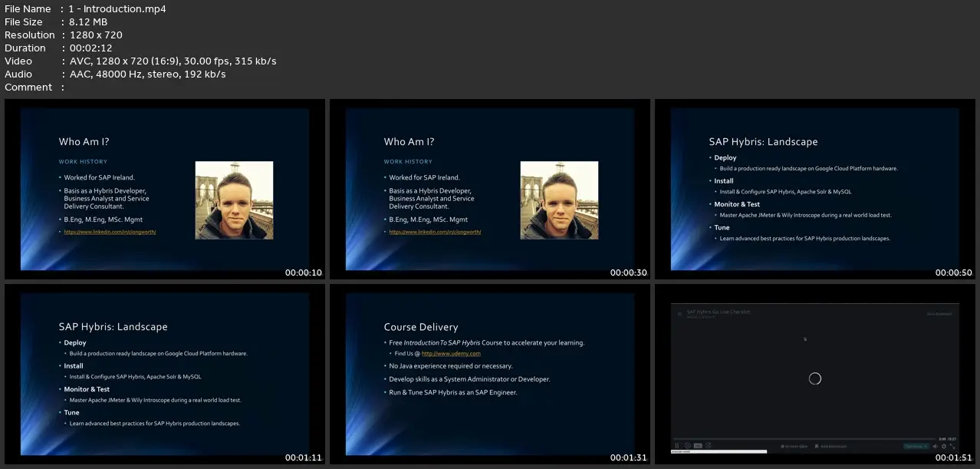Click 'Course Delivery' slide heading

(x=421, y=327)
